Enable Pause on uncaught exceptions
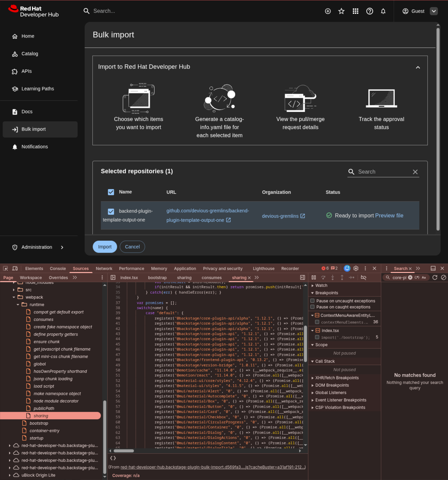The height and width of the screenshot is (480, 448). tap(312, 301)
